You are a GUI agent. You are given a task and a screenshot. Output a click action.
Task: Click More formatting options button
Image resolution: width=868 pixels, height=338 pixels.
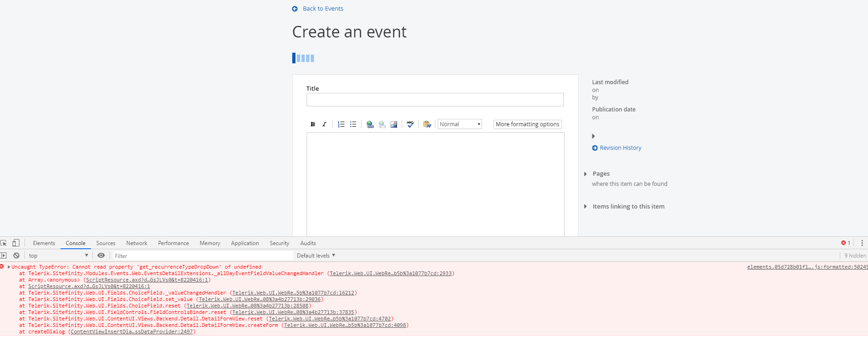tap(528, 124)
